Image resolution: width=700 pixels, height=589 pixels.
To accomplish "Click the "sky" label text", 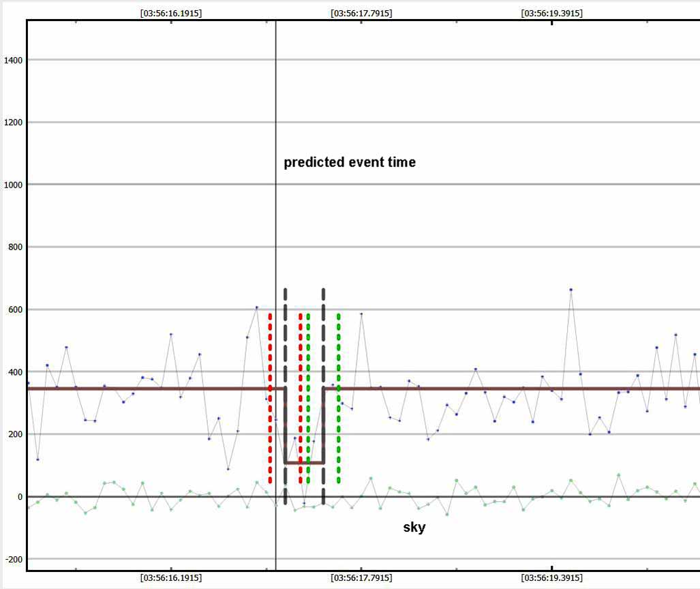I will point(414,527).
